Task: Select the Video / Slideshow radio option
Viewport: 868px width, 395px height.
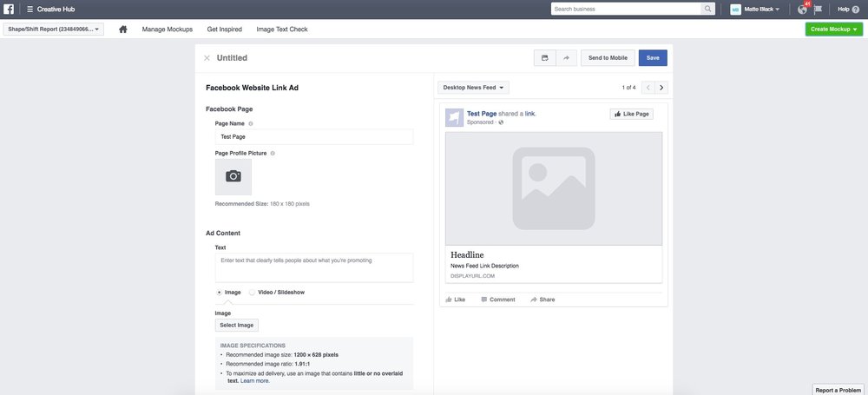Action: coord(253,293)
